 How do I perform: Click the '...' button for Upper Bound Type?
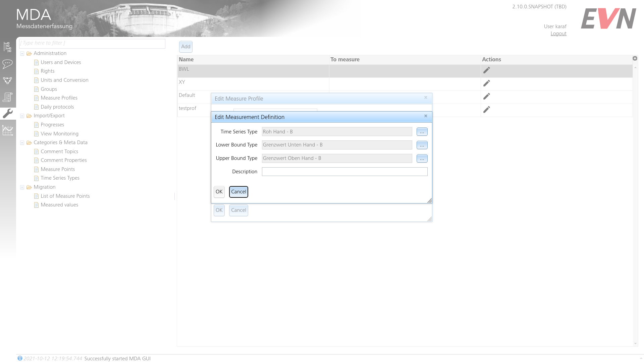point(422,158)
